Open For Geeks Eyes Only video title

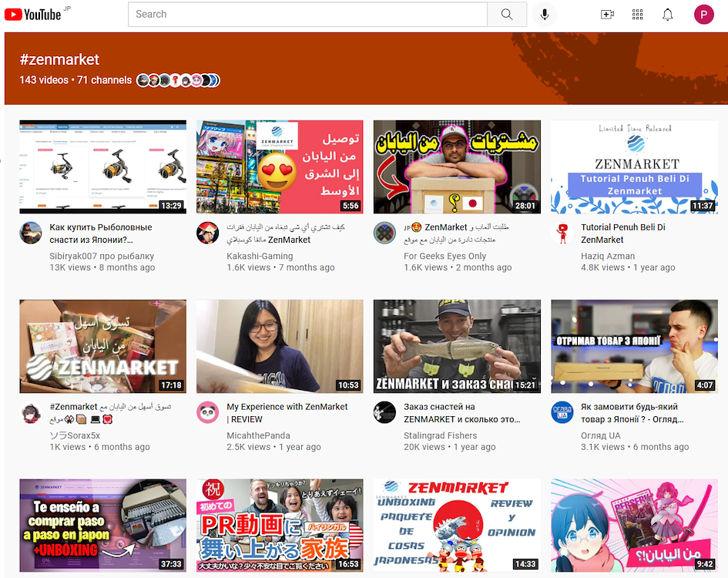[x=456, y=234]
